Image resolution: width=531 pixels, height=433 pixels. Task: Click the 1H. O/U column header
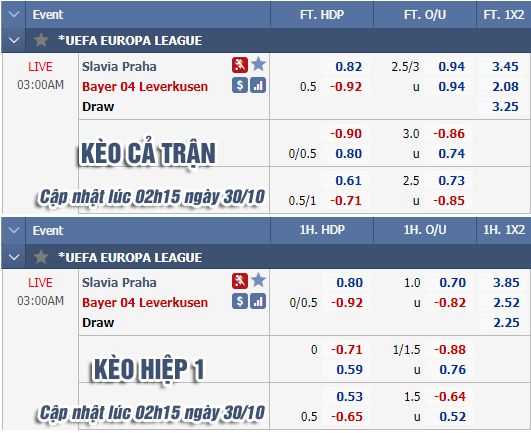click(425, 230)
